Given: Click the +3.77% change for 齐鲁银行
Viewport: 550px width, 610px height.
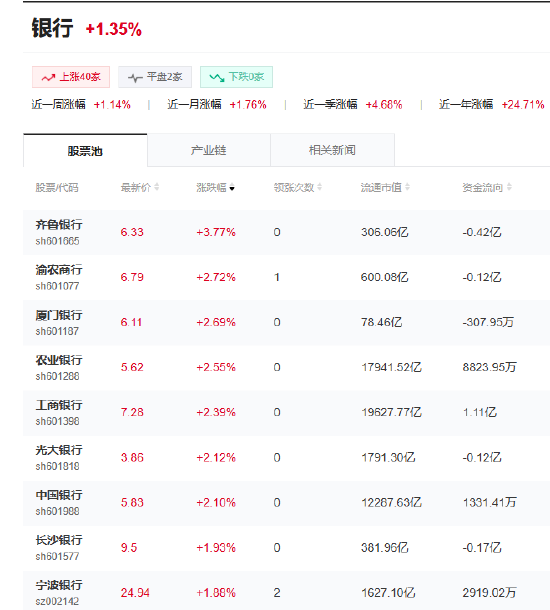Looking at the screenshot, I should pyautogui.click(x=216, y=232).
